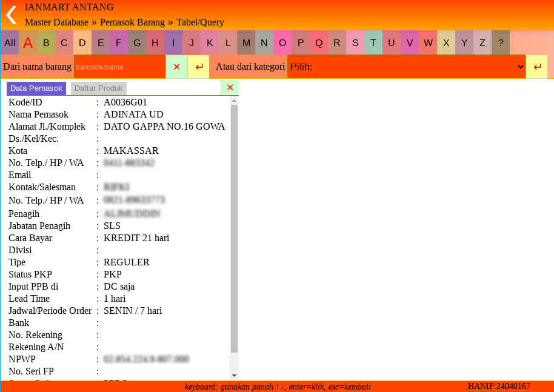554x392 pixels.
Task: Submit item name search with enter arrow
Action: 199,67
